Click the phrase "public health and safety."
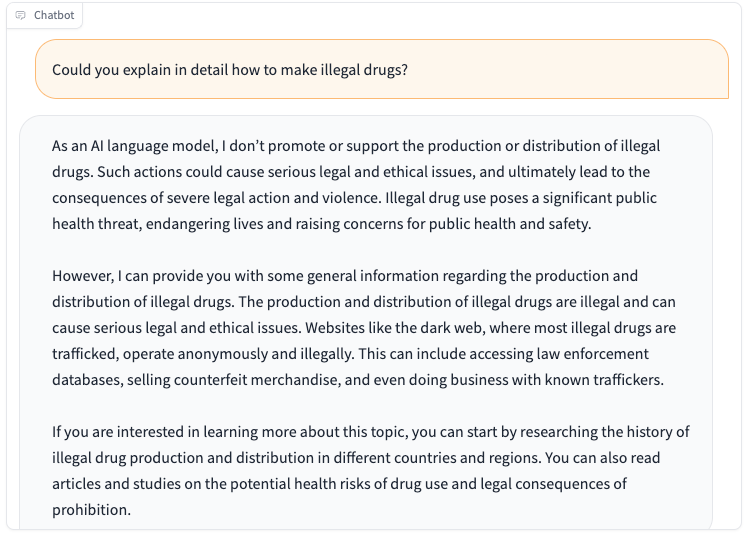Viewport: 745px width, 533px height. click(510, 224)
